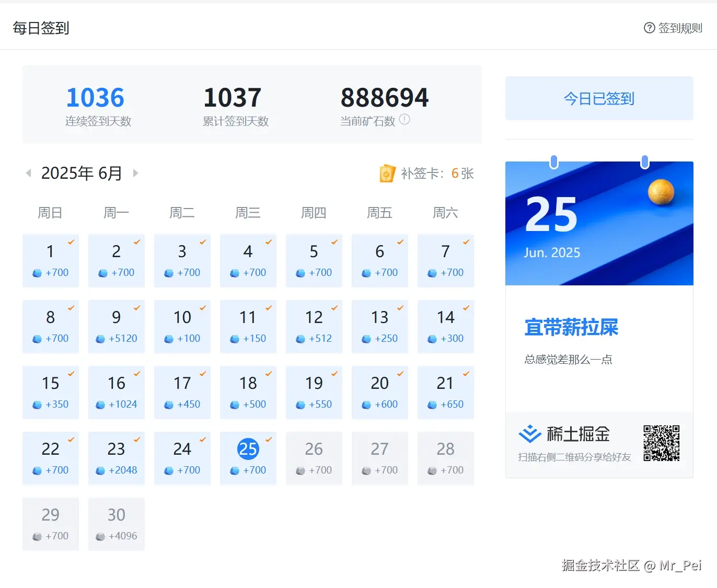Click the info icon next to 当前矿石数

pyautogui.click(x=405, y=120)
